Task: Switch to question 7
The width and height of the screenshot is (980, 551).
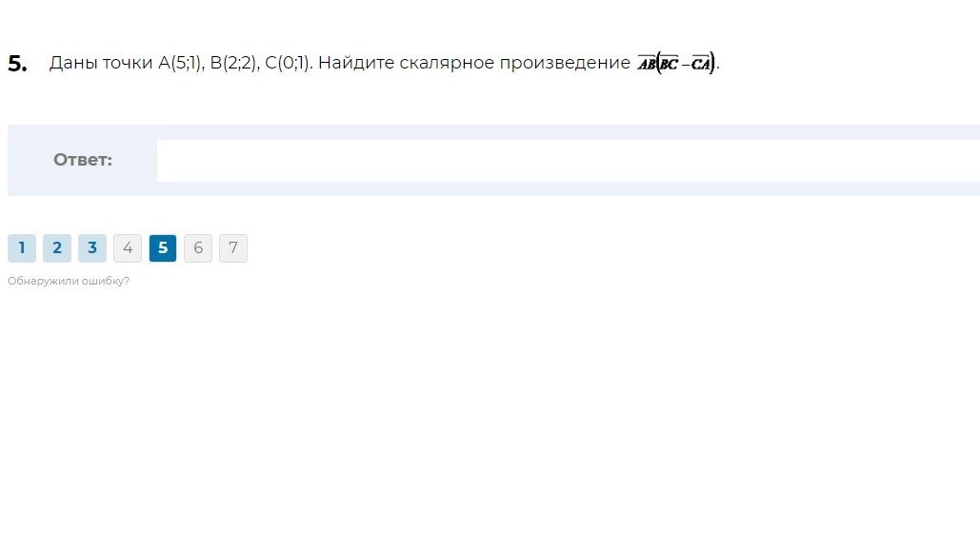Action: [233, 248]
